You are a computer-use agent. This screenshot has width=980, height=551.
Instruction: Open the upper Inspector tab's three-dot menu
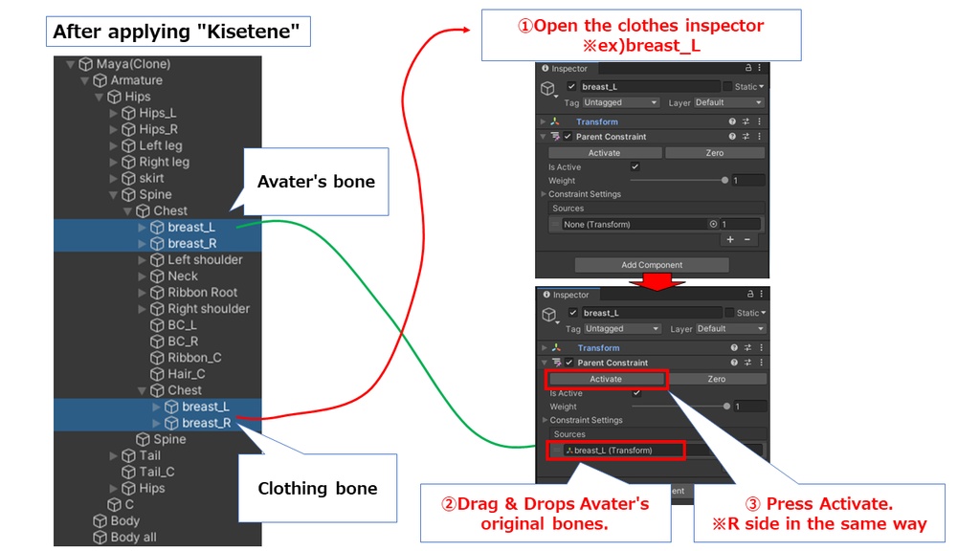(759, 68)
